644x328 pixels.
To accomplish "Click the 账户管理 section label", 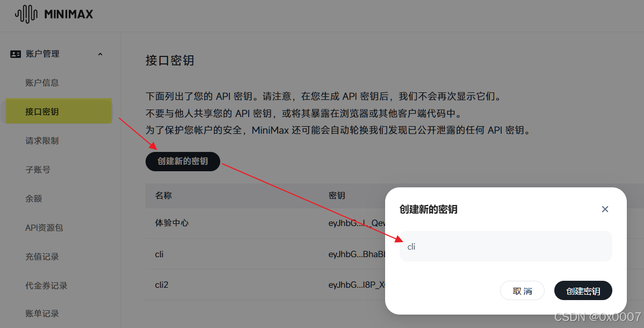I will point(42,54).
